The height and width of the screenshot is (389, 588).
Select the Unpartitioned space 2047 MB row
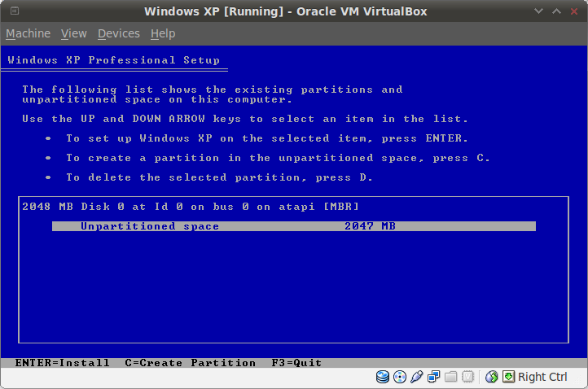click(294, 226)
